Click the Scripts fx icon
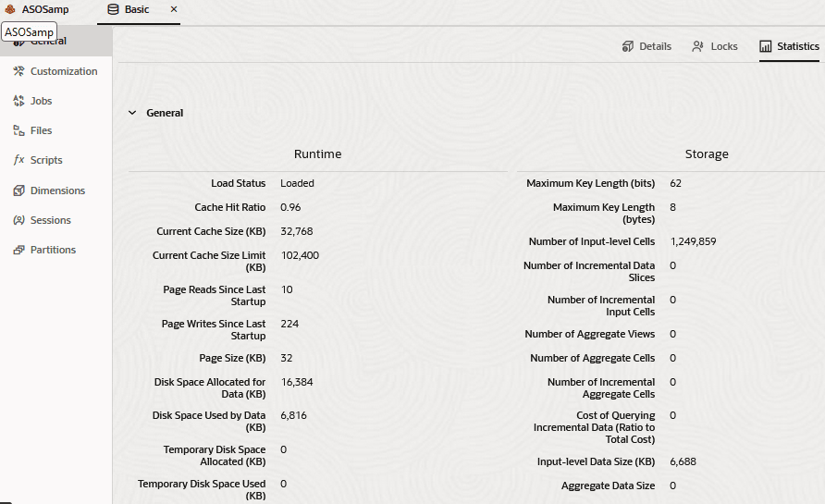This screenshot has height=504, width=825. (x=18, y=159)
